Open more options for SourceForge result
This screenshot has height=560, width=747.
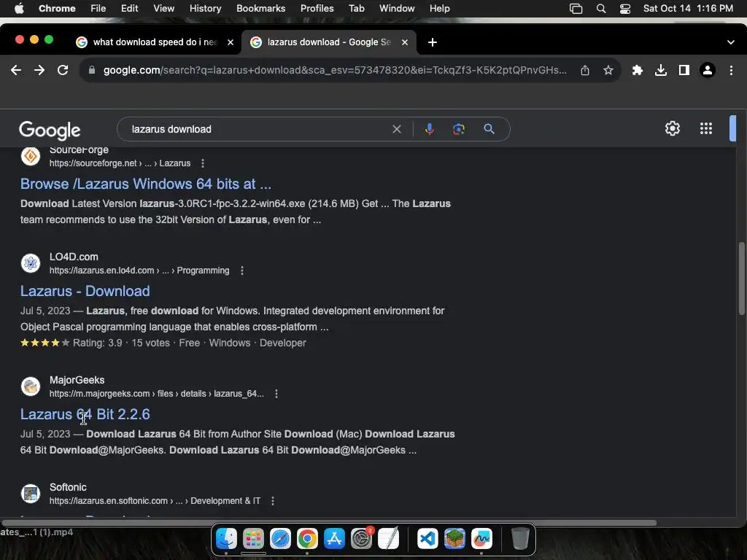[203, 163]
